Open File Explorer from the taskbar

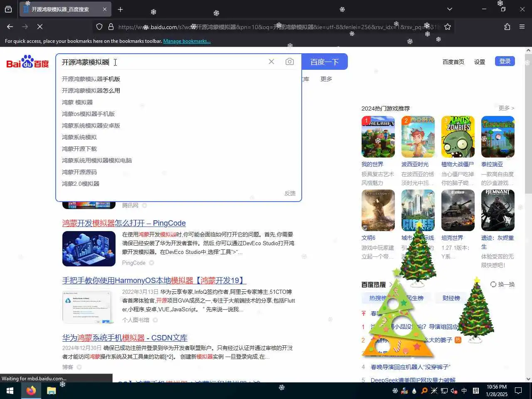coord(51,391)
